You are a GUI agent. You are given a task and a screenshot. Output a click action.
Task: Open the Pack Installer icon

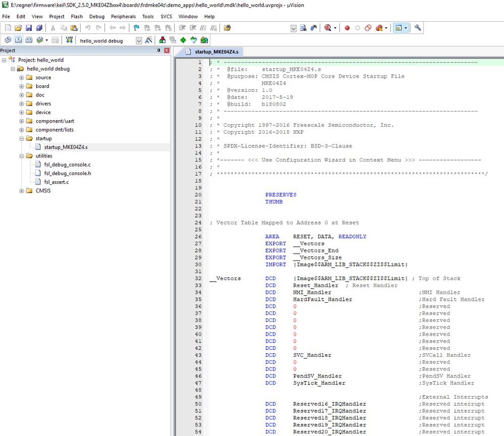(x=204, y=40)
